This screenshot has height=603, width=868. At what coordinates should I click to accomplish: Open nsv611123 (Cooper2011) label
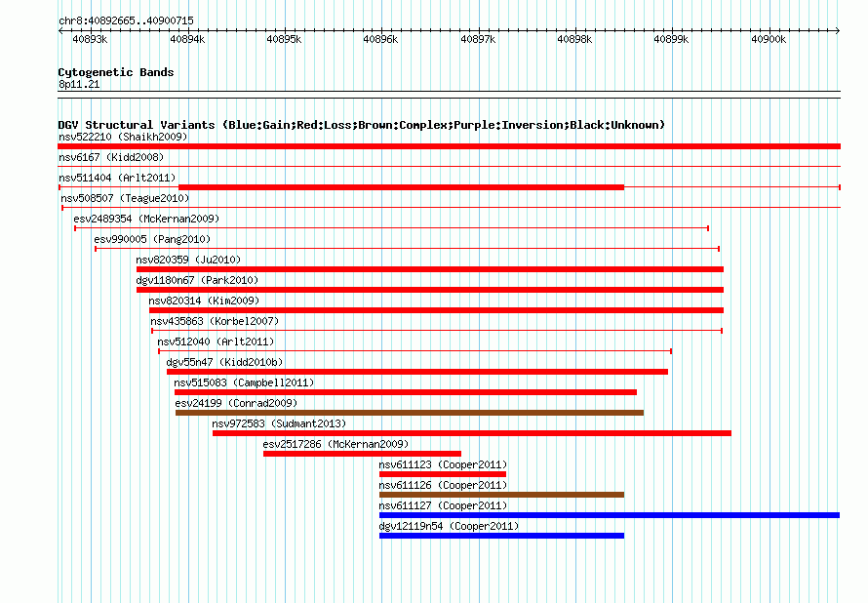(443, 464)
